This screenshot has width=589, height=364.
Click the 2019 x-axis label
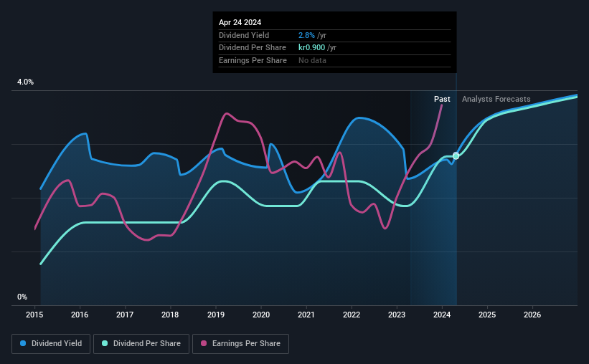216,315
